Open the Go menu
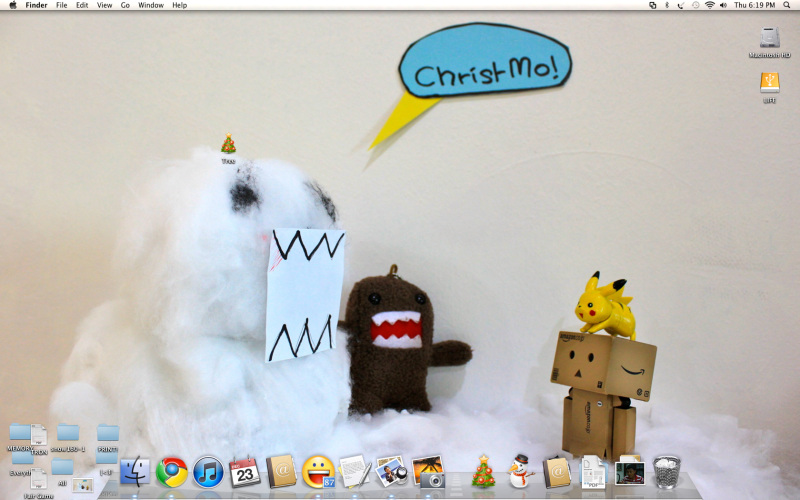Screen dimensions: 800x500 125,5
